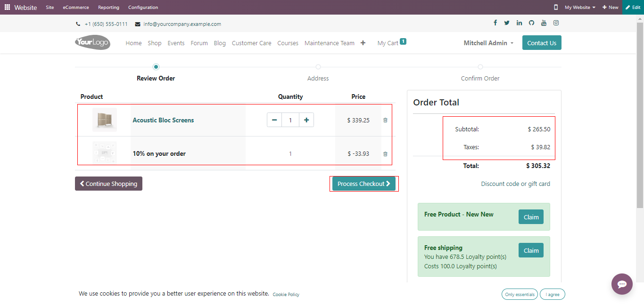The width and height of the screenshot is (644, 305).
Task: Click the quantity input field
Action: click(x=290, y=120)
